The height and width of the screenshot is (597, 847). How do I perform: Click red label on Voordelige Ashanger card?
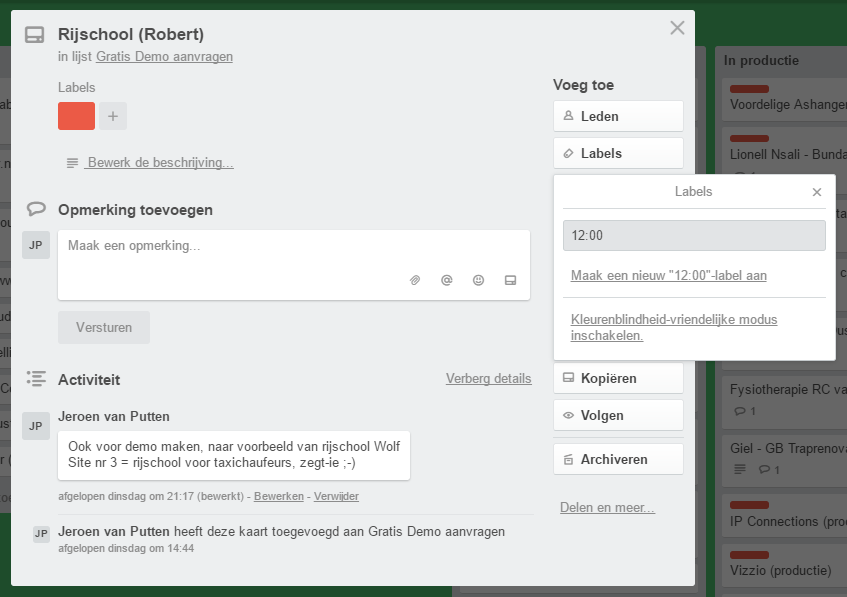pyautogui.click(x=749, y=89)
